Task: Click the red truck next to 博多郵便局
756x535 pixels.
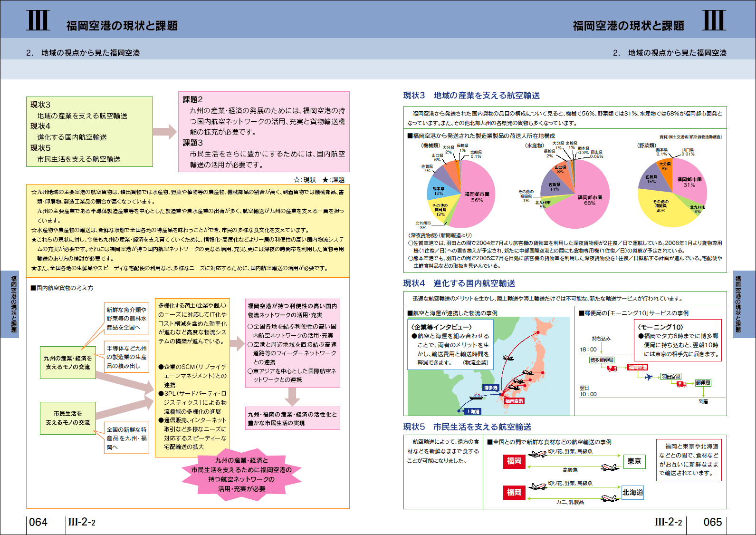Action: (x=612, y=368)
